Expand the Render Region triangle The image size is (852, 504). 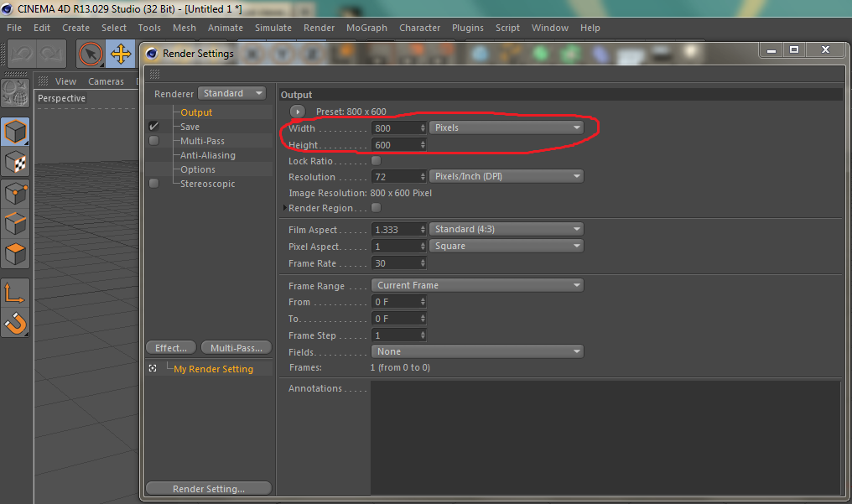[285, 208]
